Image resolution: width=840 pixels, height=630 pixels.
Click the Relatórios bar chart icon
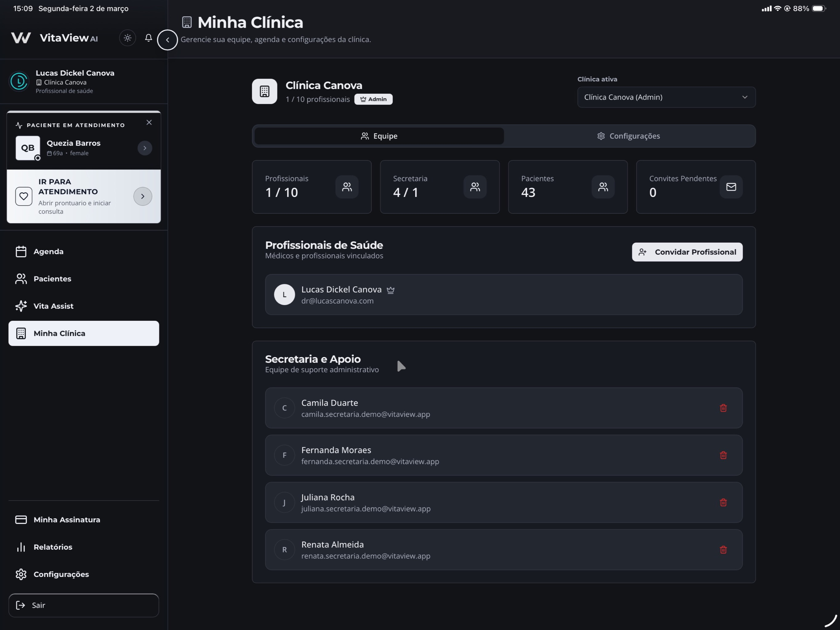(x=21, y=547)
